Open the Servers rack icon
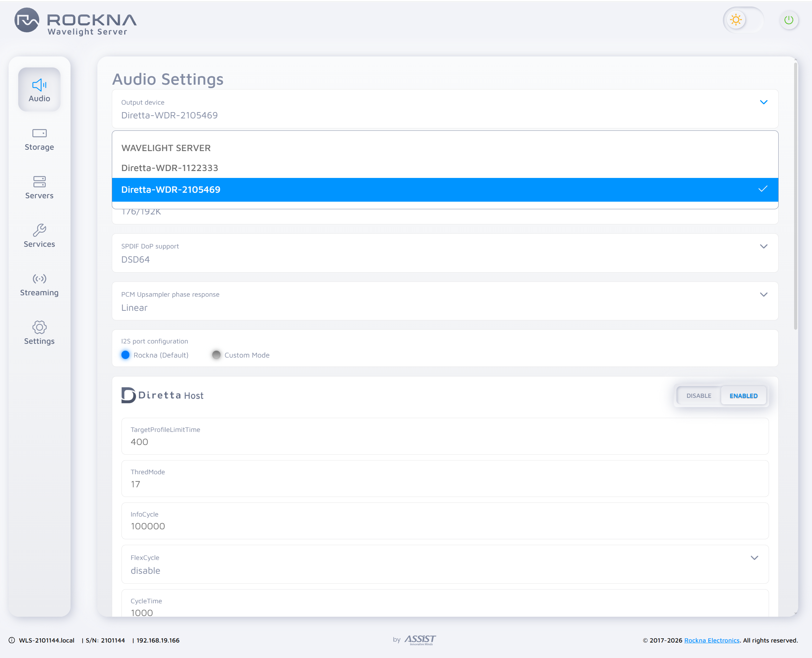 pyautogui.click(x=40, y=182)
